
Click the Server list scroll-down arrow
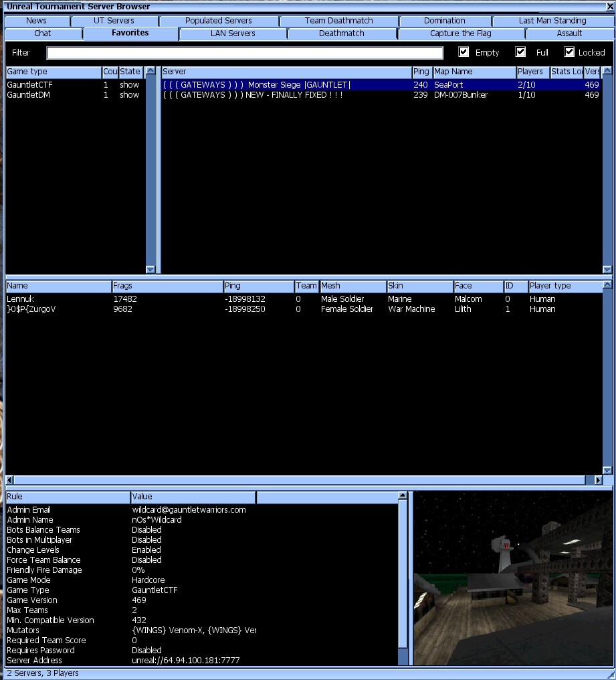tap(607, 269)
